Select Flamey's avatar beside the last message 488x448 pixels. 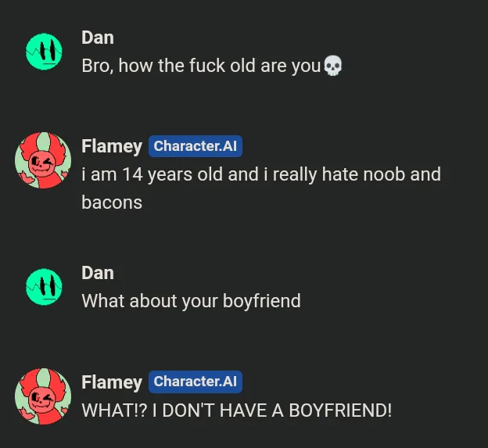pyautogui.click(x=43, y=396)
